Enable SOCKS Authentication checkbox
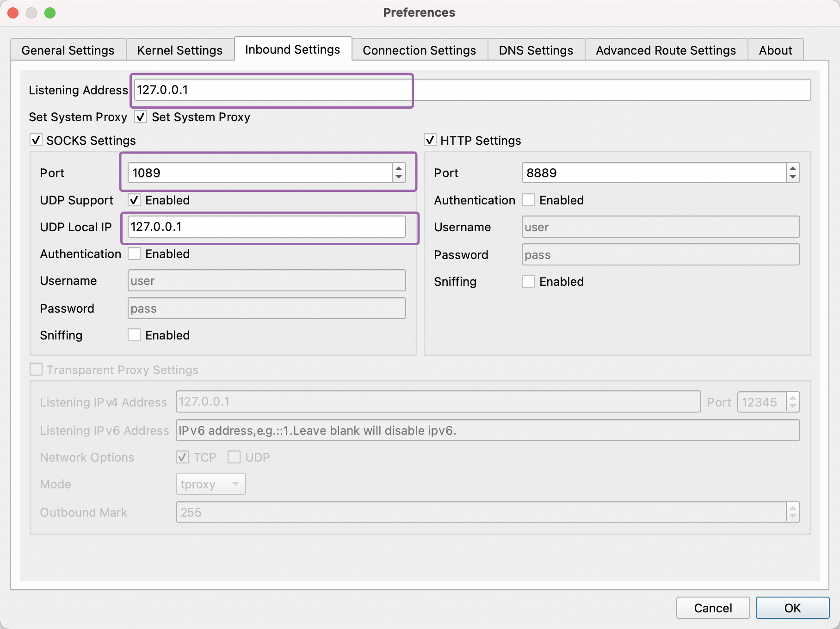The image size is (840, 629). tap(134, 254)
